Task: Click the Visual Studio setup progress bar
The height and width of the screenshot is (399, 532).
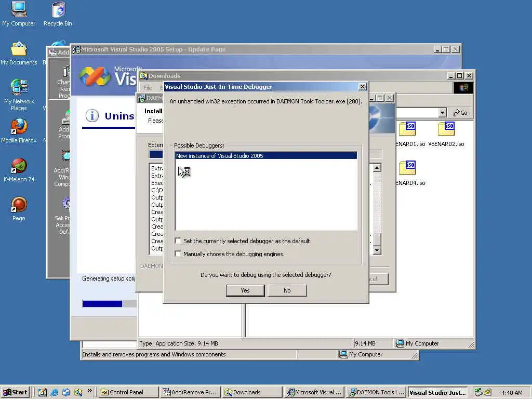Action: tap(109, 303)
